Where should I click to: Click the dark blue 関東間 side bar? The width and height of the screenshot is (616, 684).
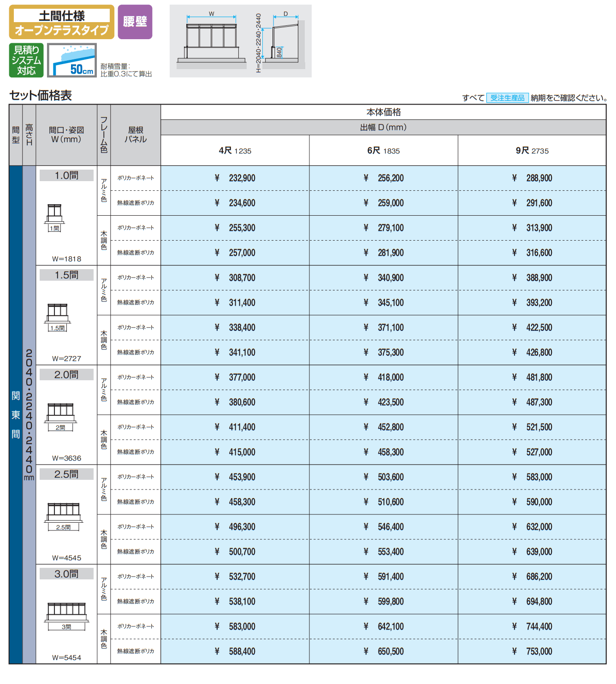coord(16,414)
